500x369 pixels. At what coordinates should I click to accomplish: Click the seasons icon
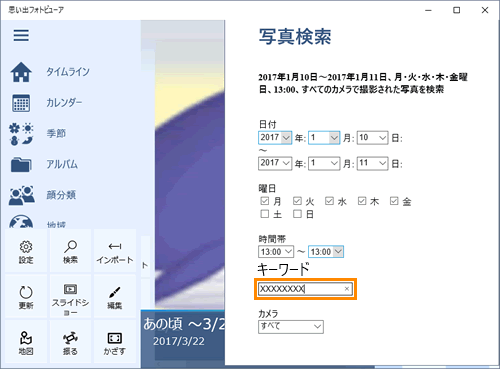(21, 134)
